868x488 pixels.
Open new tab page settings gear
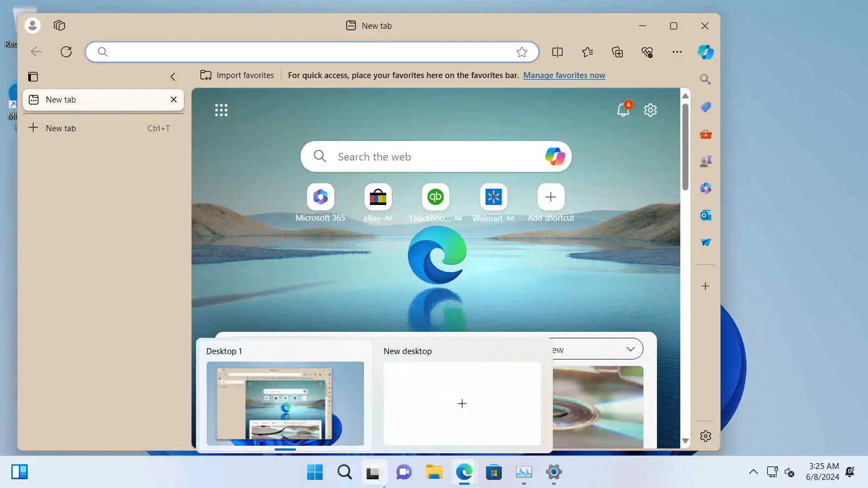pos(650,110)
